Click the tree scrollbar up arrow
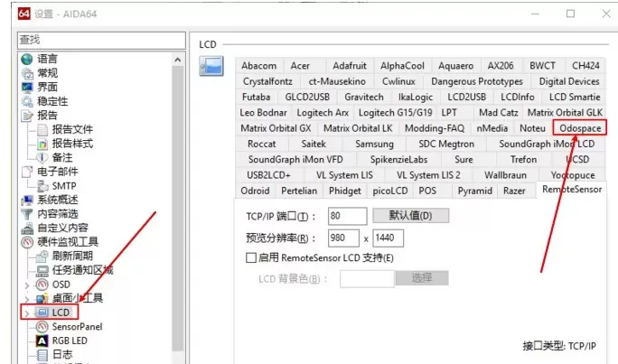 (x=178, y=60)
